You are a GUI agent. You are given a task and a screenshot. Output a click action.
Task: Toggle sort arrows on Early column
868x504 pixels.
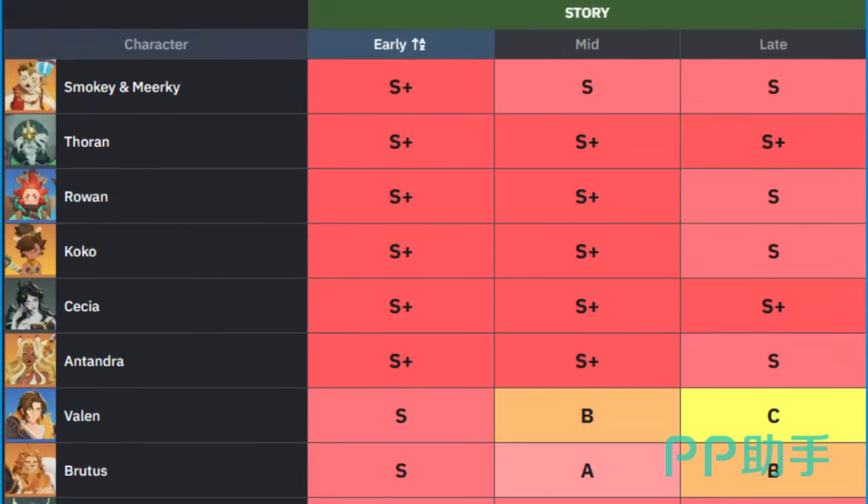[419, 44]
